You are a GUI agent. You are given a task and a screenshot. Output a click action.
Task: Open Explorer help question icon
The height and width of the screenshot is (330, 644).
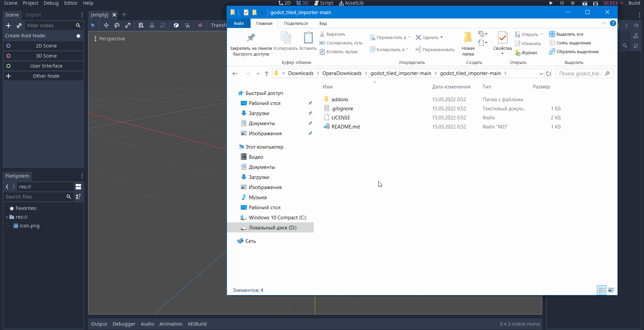tap(613, 23)
